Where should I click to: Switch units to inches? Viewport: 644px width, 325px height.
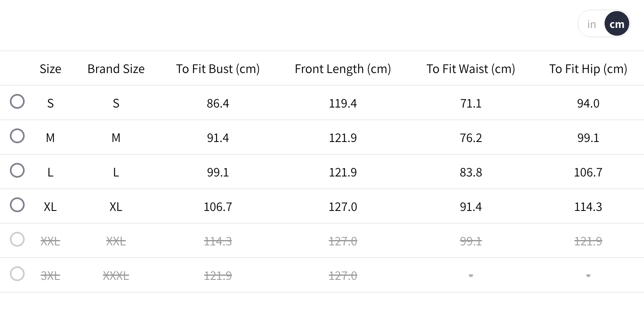(x=591, y=24)
